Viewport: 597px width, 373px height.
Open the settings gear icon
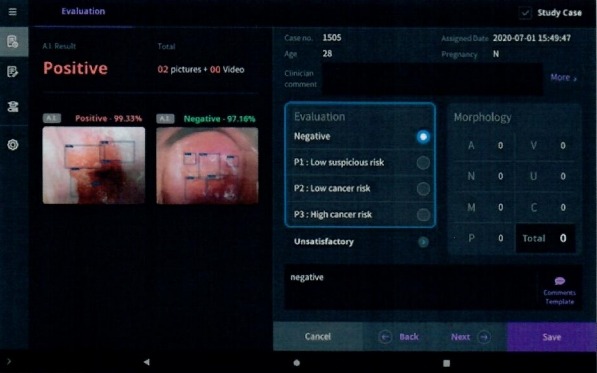point(13,145)
